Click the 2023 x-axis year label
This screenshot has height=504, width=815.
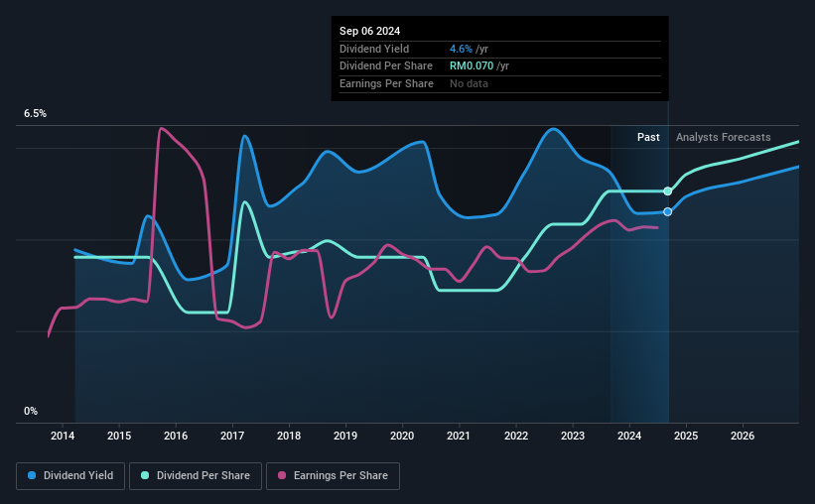pyautogui.click(x=573, y=436)
